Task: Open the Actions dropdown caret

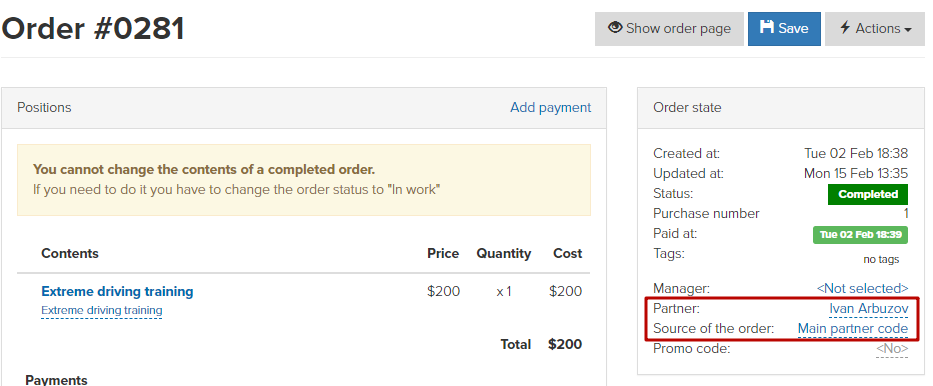Action: (x=907, y=30)
